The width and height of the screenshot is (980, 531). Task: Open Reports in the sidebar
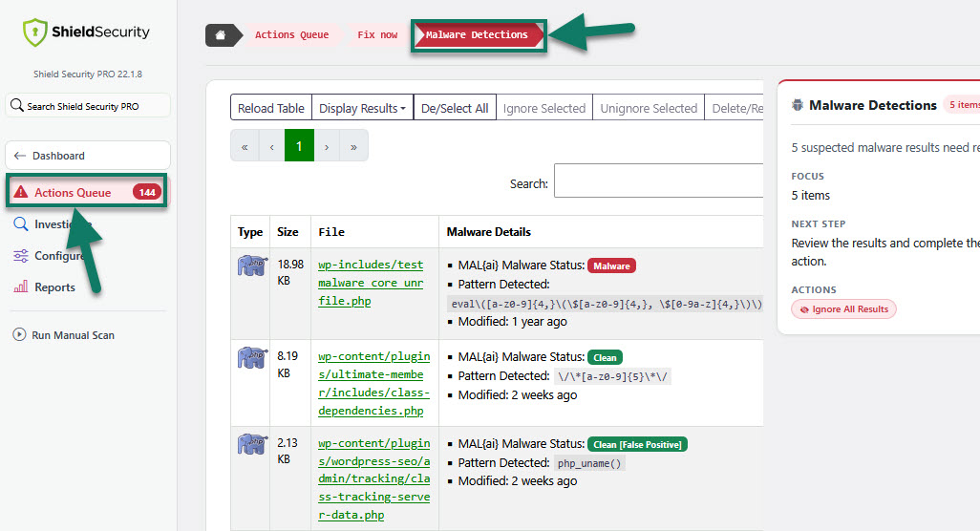click(x=54, y=287)
